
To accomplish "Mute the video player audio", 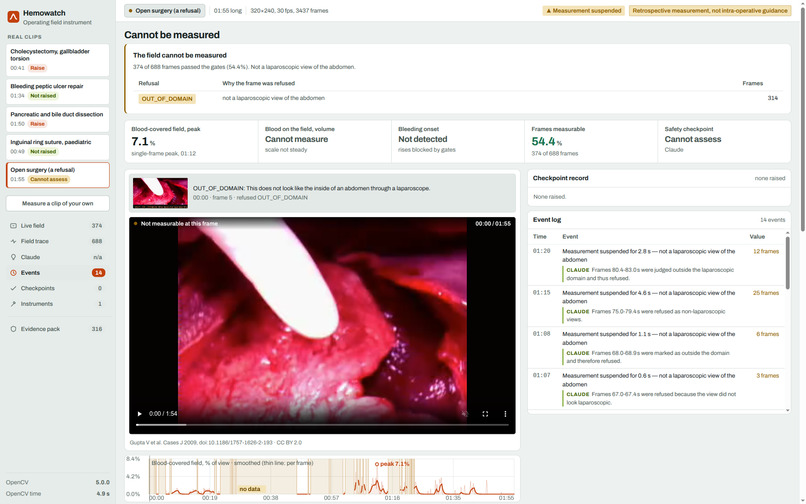I will coord(465,413).
